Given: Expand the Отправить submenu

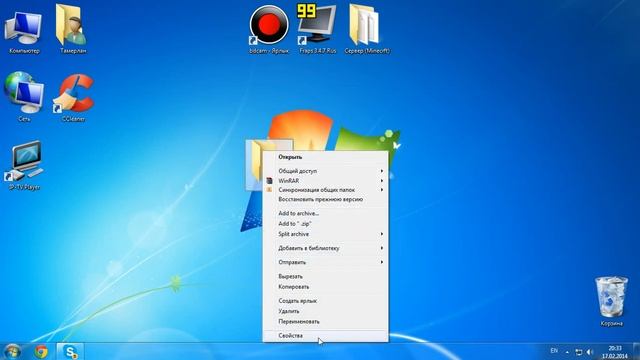Looking at the screenshot, I should (x=325, y=262).
